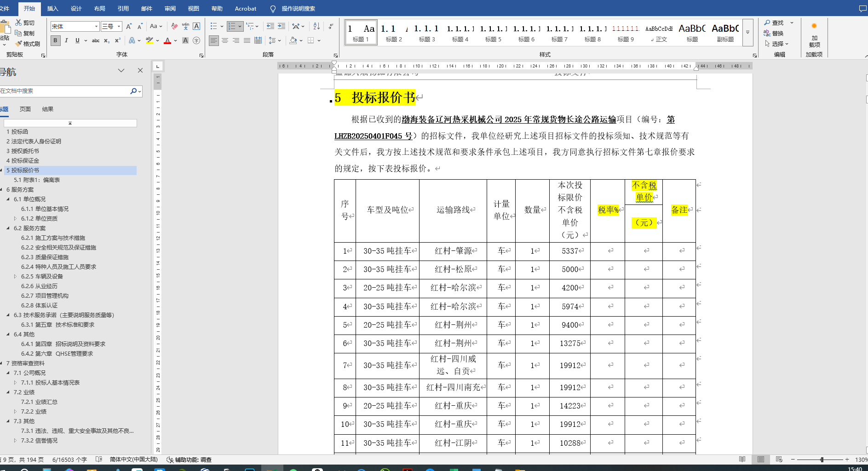The height and width of the screenshot is (471, 868).
Task: Collapse the 7.1 公司概况 tree node
Action: point(8,373)
